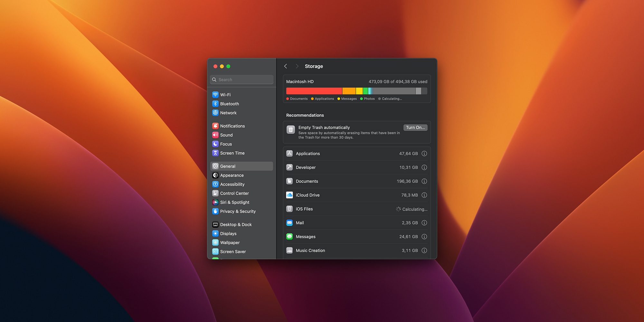Open Siri & Spotlight settings
Viewport: 644px width, 322px height.
[x=234, y=202]
